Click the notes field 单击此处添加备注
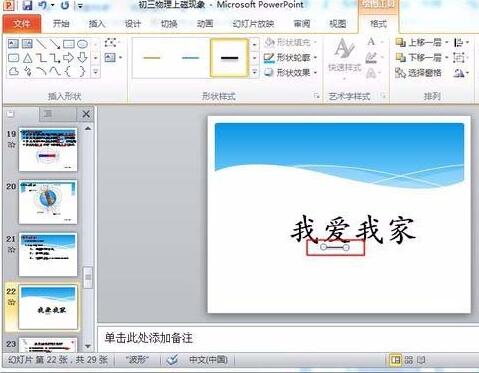 tap(148, 338)
